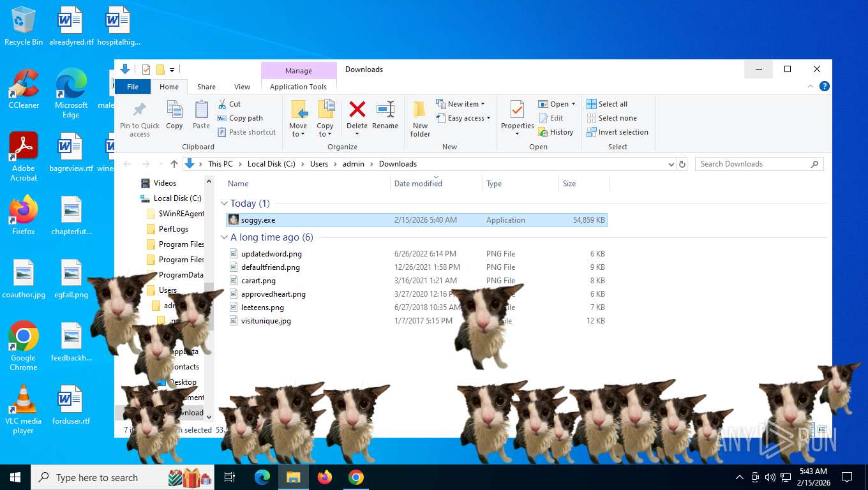The height and width of the screenshot is (490, 868).
Task: Select visitunique.jpg in the file list
Action: pos(417,321)
